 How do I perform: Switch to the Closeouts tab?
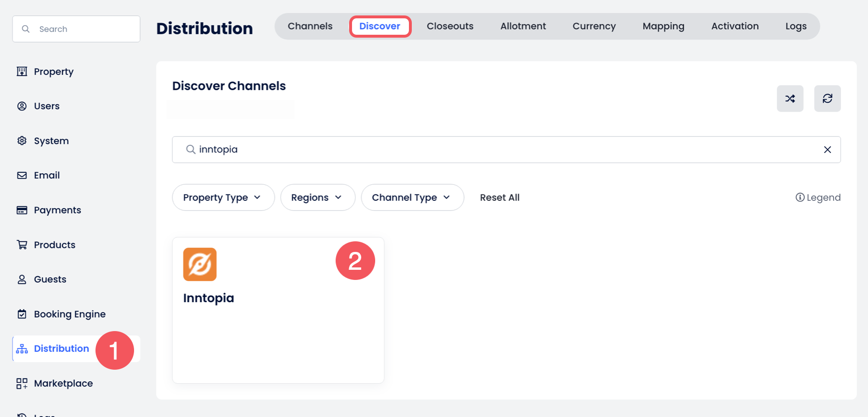click(x=449, y=26)
